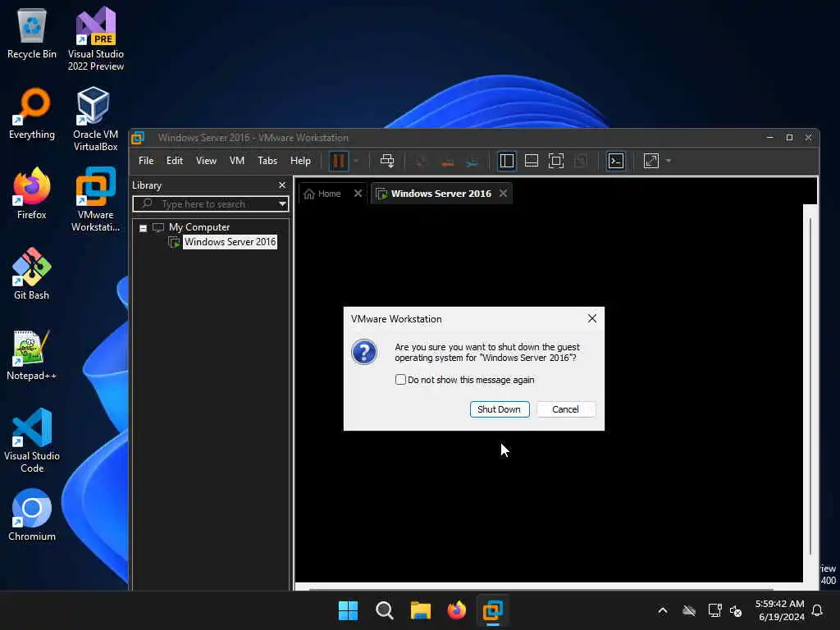Click the take snapshot toolbar icon
This screenshot has width=840, height=630.
pyautogui.click(x=421, y=161)
